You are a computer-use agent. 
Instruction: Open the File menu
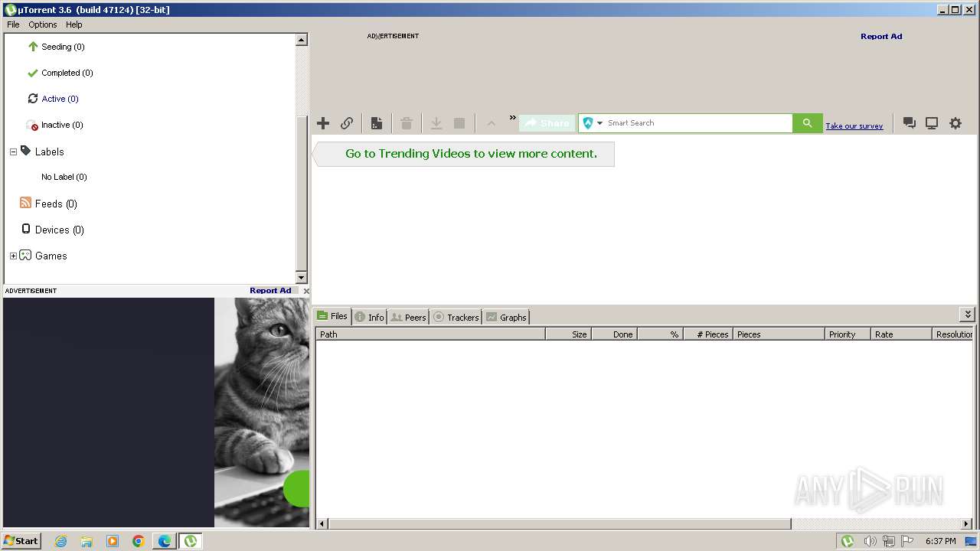coord(13,24)
